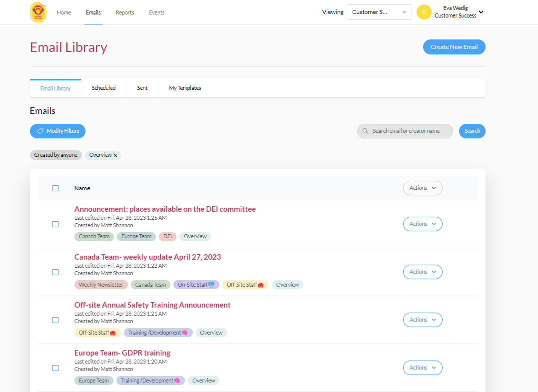Click Europe Team tag on GDPR training
538x392 pixels.
(x=94, y=381)
